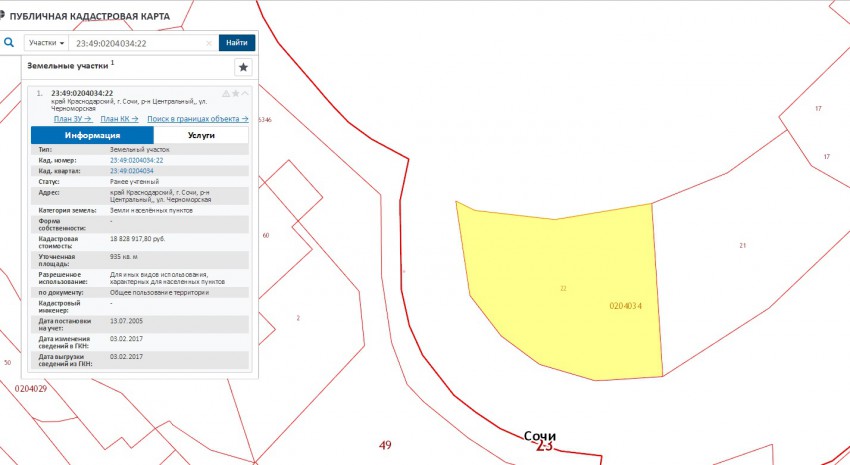The image size is (850, 465).
Task: Switch to the Информация tab
Action: pos(92,135)
